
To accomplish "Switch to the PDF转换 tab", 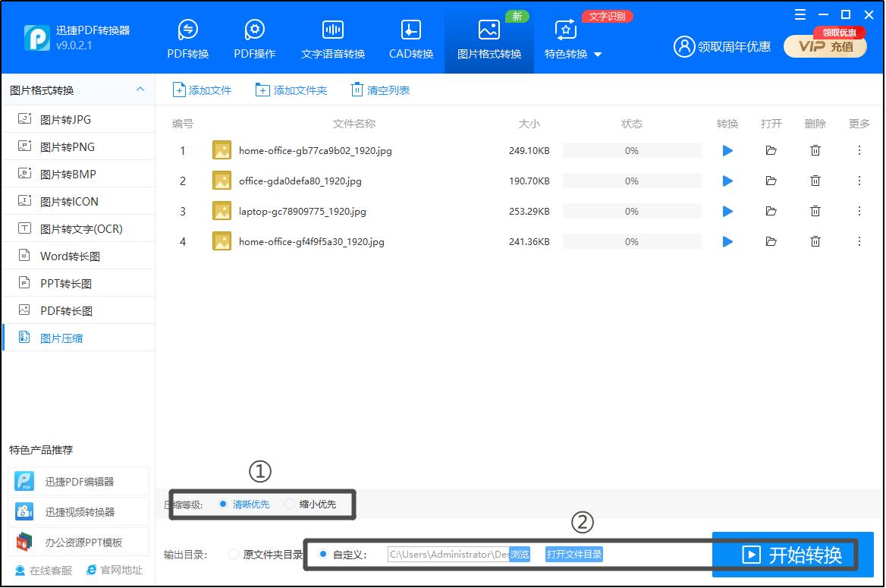I will point(187,39).
